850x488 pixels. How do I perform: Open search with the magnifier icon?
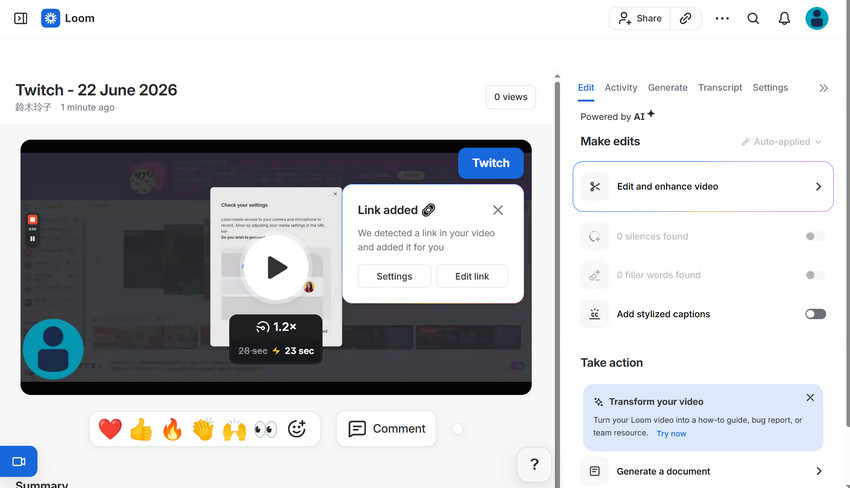[x=753, y=18]
